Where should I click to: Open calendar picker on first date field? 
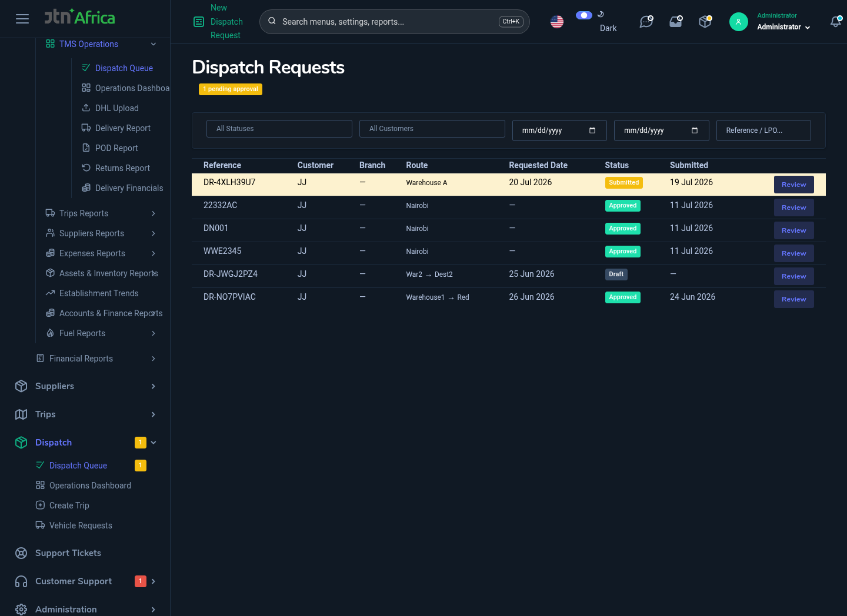pos(592,130)
